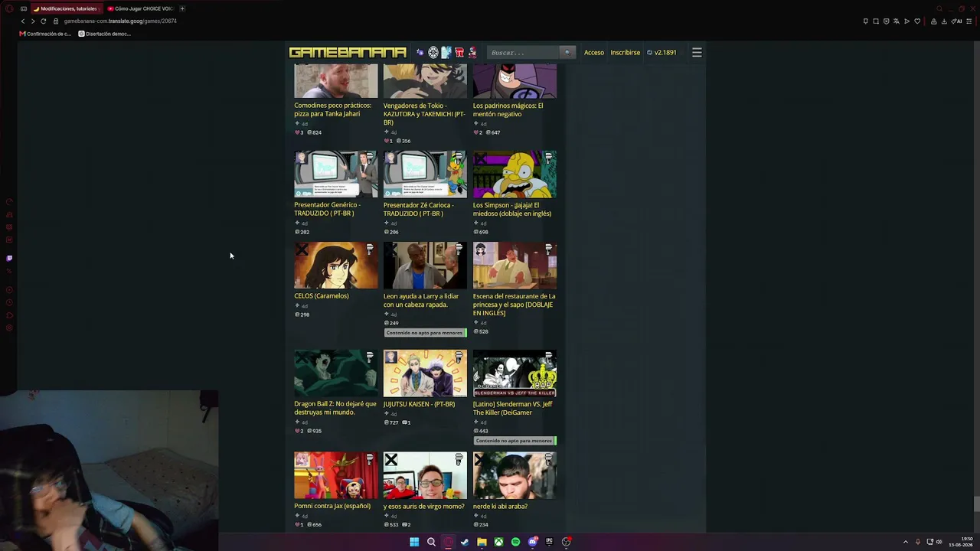The image size is (980, 551).
Task: Open the Disertación democ... bookmark
Action: [105, 34]
